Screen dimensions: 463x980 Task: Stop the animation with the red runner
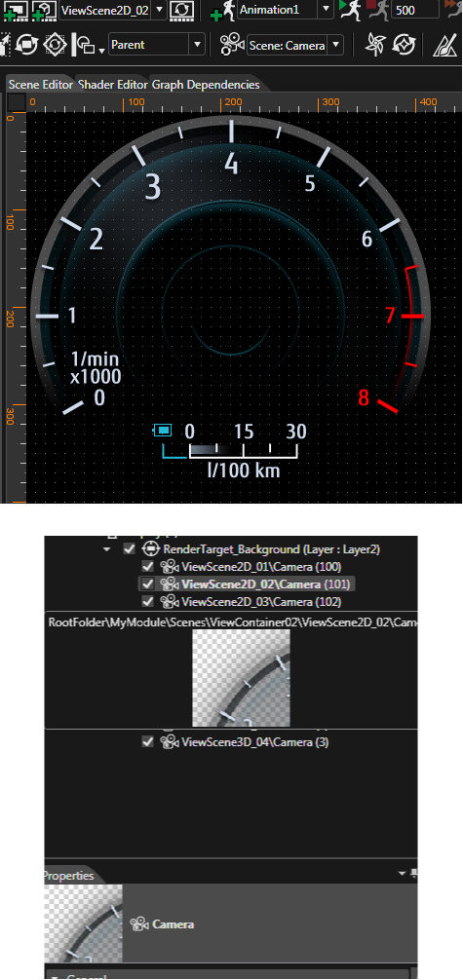tap(377, 9)
